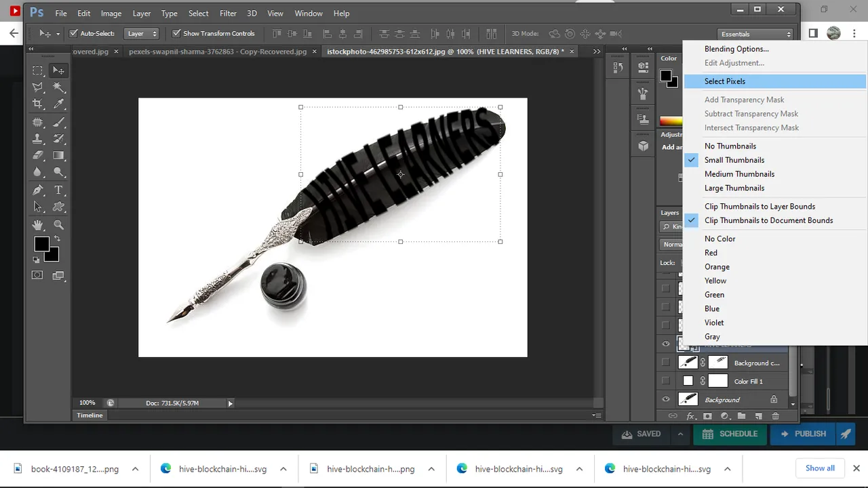Select the Polygonal Lasso tool
868x488 pixels.
38,87
